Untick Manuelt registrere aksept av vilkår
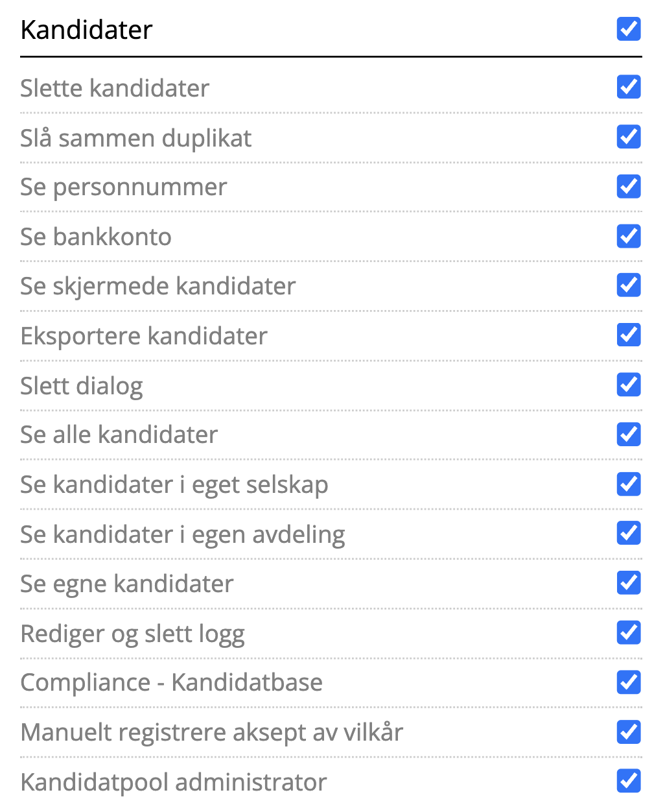This screenshot has height=812, width=665. point(629,732)
